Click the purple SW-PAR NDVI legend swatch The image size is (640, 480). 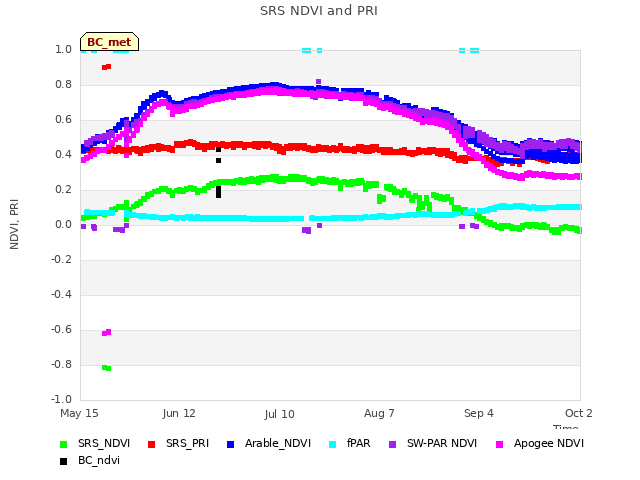click(x=392, y=444)
